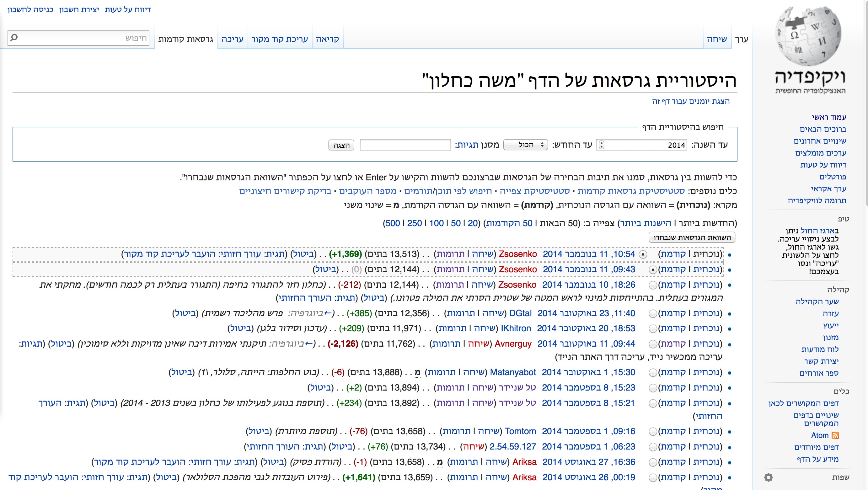This screenshot has width=868, height=490.
Task: Click השוואת הגרסאות שנבחרו button
Action: coord(692,237)
